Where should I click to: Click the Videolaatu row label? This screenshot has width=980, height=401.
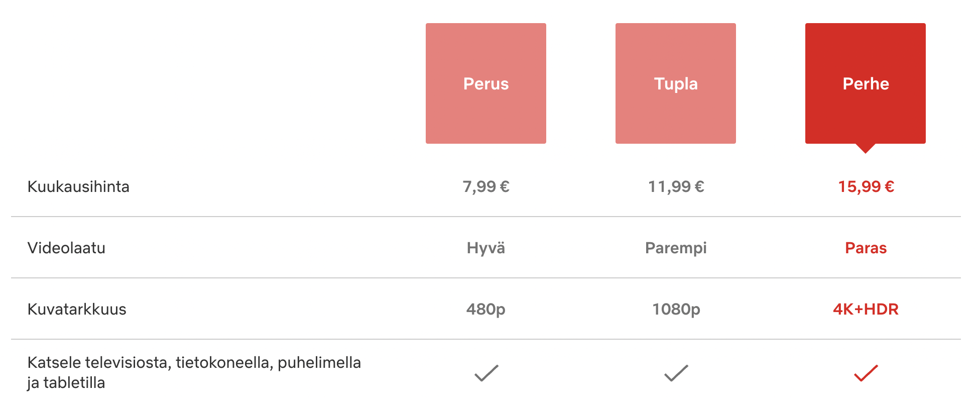66,248
